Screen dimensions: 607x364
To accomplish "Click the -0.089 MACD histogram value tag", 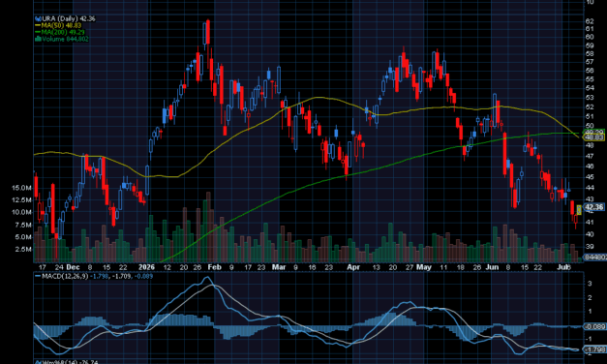I will pos(593,327).
